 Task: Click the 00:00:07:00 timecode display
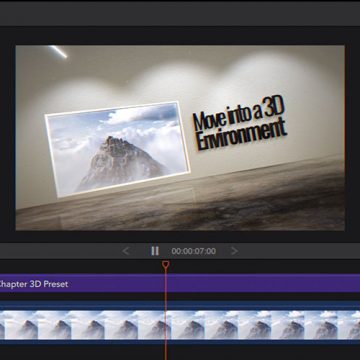[x=194, y=251]
